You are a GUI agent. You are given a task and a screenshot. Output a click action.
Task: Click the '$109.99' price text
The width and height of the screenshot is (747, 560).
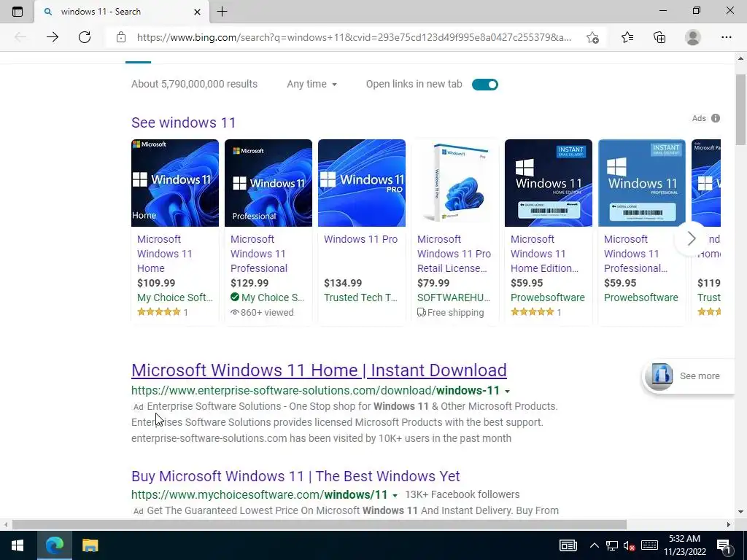coord(156,283)
